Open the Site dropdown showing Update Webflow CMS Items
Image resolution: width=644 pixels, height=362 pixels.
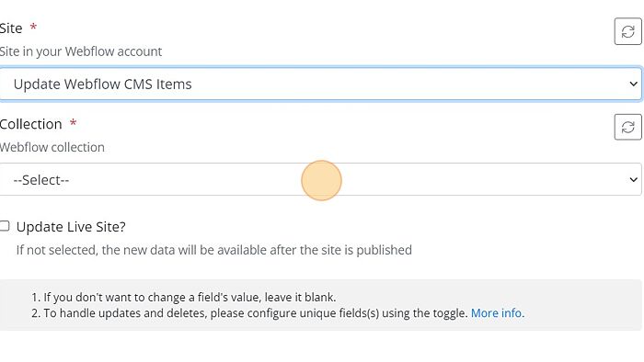[x=320, y=84]
